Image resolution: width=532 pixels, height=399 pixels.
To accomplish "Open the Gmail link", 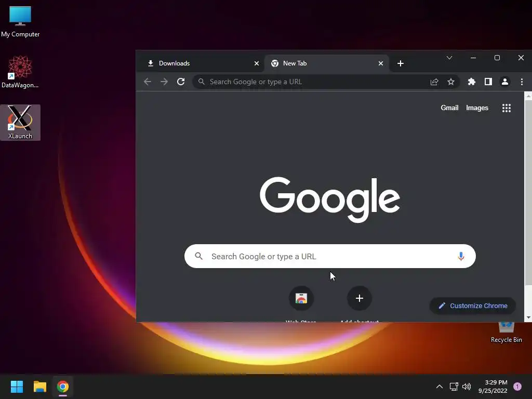I will pyautogui.click(x=449, y=108).
